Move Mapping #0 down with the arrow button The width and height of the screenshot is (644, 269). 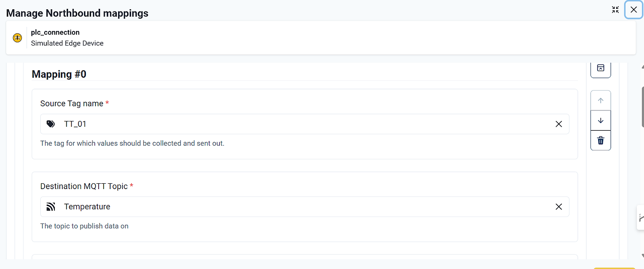[601, 121]
